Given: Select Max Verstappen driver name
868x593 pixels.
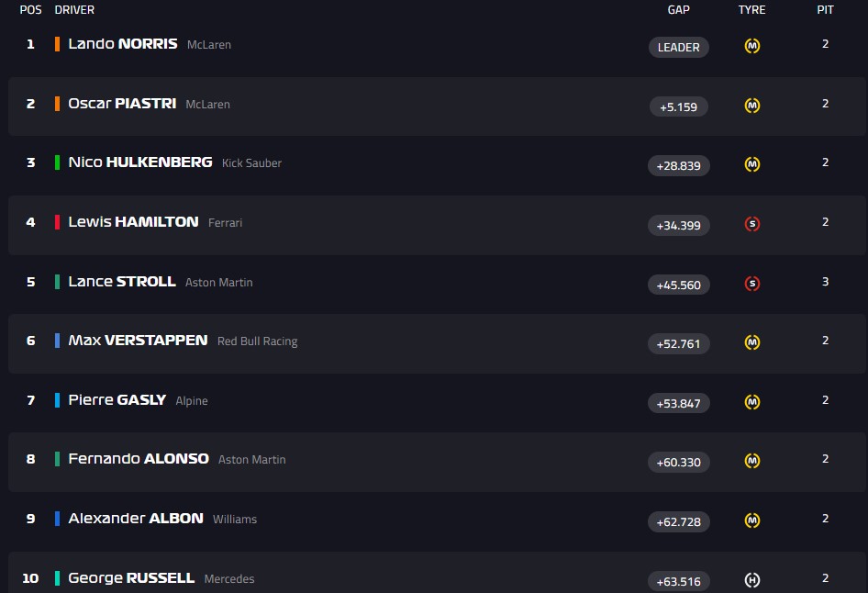Looking at the screenshot, I should tap(138, 341).
